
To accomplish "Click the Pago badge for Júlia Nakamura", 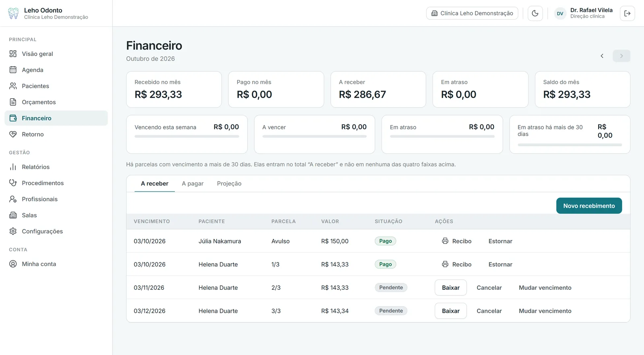I will [385, 241].
